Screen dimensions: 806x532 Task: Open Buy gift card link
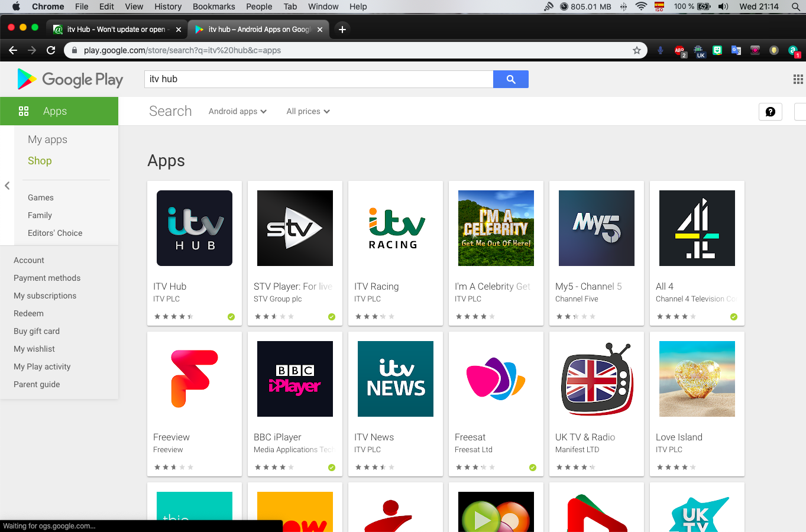pos(37,331)
